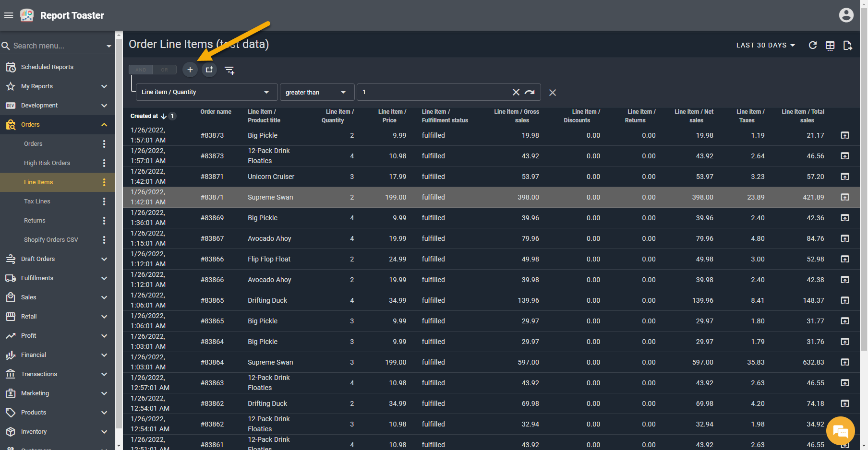Screen dimensions: 868x450
Task: Open the user account avatar
Action: pos(846,15)
